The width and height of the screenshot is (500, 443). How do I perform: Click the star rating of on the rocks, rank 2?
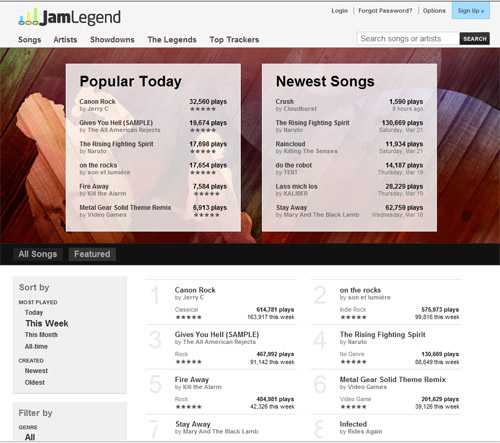click(x=353, y=317)
